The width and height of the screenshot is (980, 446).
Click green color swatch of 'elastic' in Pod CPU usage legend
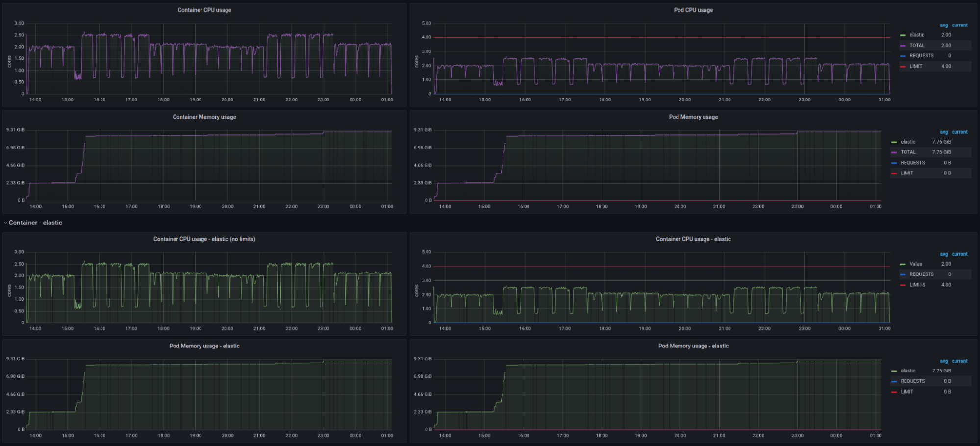tap(903, 35)
